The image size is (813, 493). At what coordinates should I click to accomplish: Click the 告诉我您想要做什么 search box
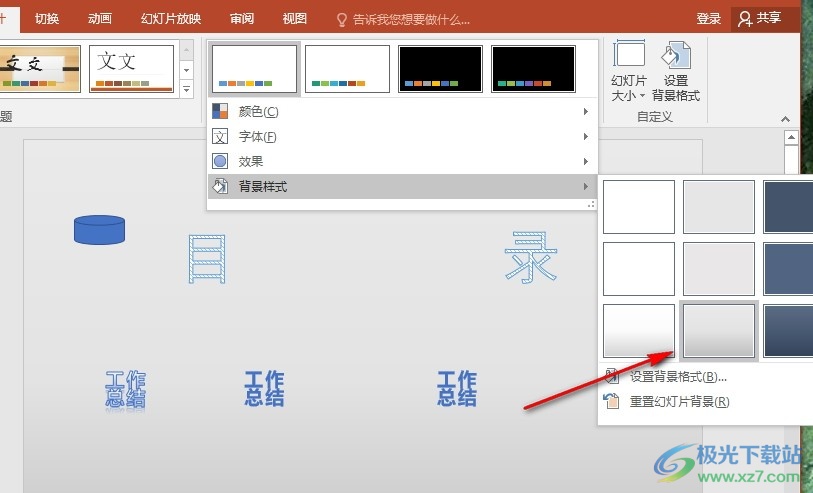[x=411, y=20]
